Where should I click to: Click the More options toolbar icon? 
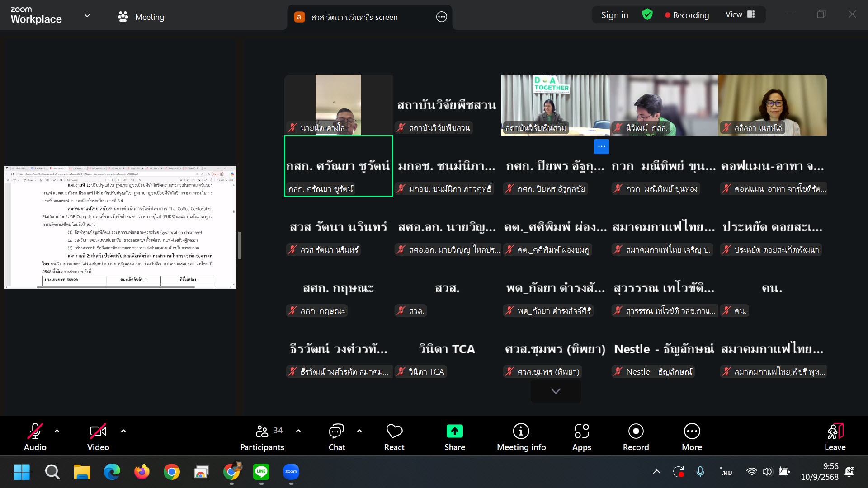pyautogui.click(x=692, y=436)
